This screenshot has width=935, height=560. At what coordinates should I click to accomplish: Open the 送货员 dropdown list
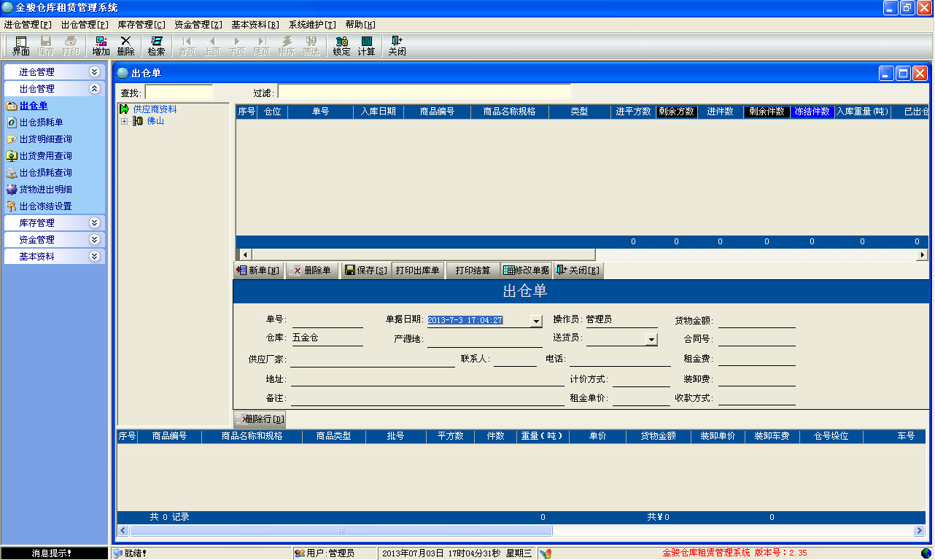[x=651, y=339]
